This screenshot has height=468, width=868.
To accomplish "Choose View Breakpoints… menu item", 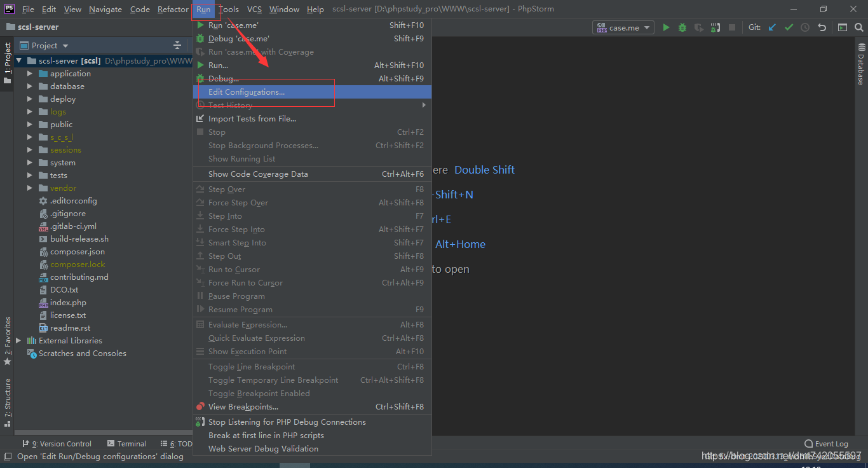I will point(312,407).
